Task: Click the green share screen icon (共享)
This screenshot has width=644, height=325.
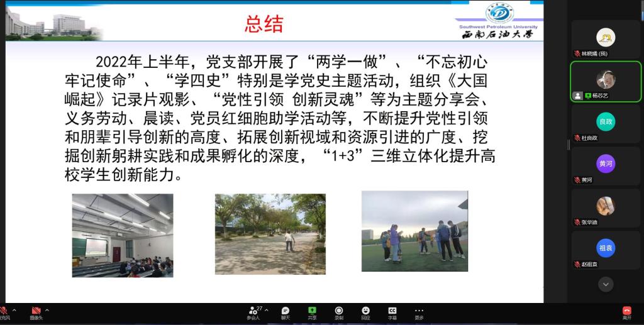Action: pos(312,312)
